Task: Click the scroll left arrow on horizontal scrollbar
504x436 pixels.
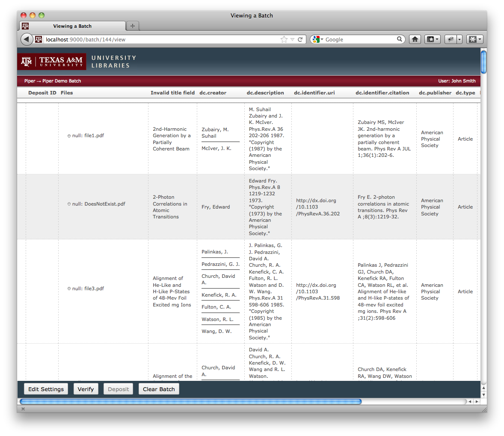Action: [470, 402]
